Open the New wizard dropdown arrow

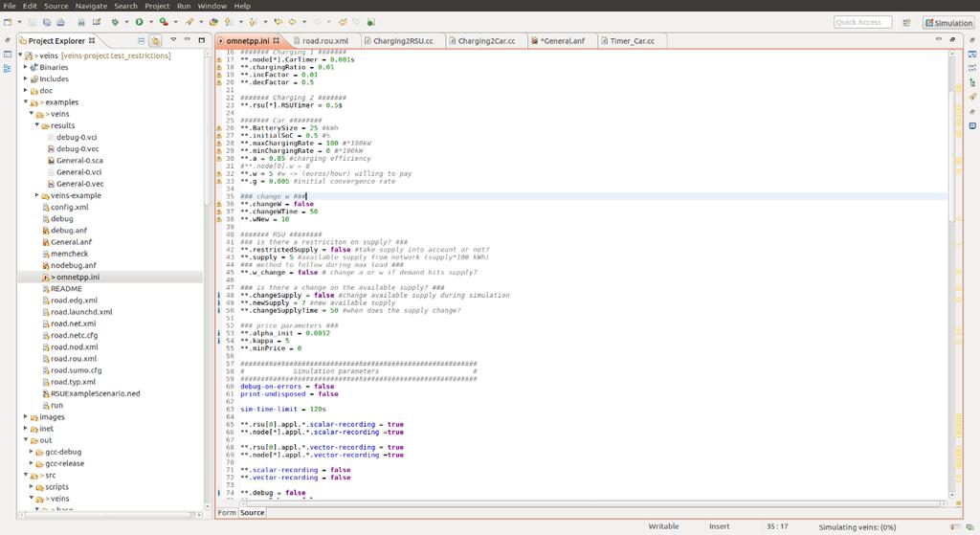(x=19, y=22)
